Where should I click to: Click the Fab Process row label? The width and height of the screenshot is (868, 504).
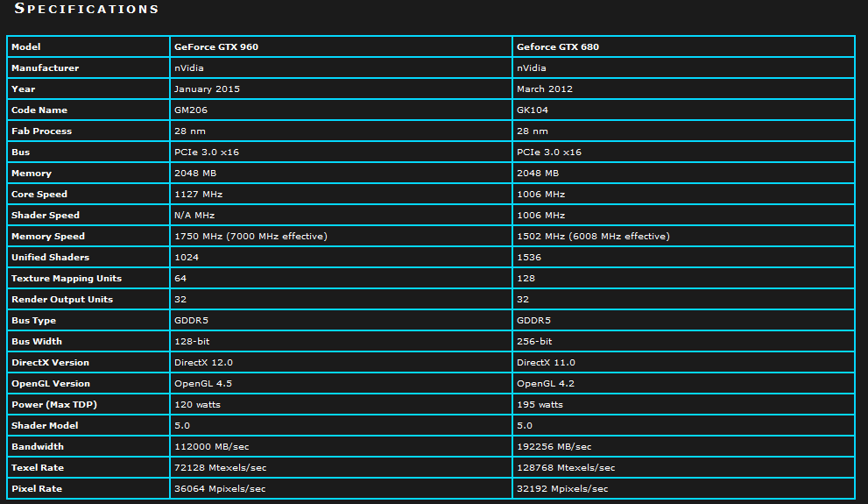41,131
